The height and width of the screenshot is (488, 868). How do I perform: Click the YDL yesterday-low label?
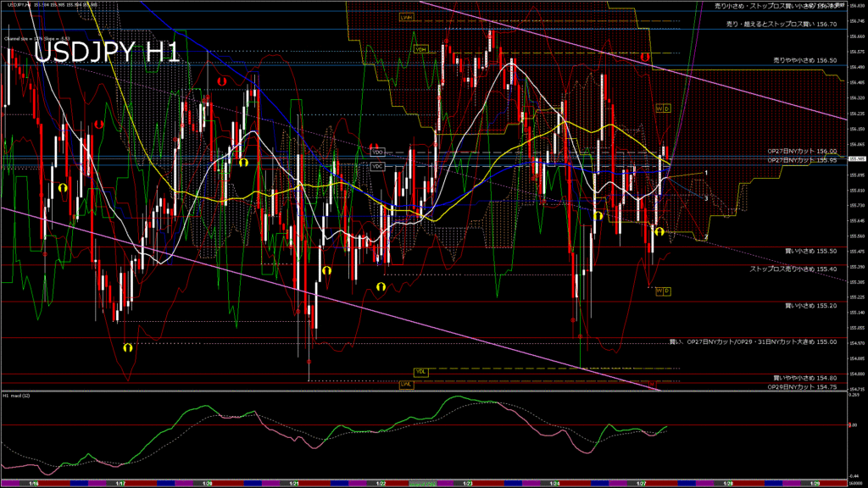pos(421,372)
